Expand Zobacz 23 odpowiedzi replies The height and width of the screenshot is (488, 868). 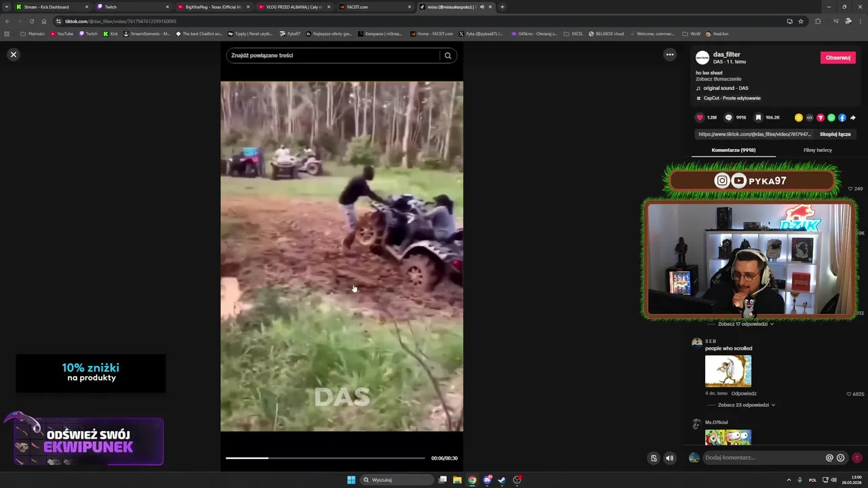(x=746, y=405)
